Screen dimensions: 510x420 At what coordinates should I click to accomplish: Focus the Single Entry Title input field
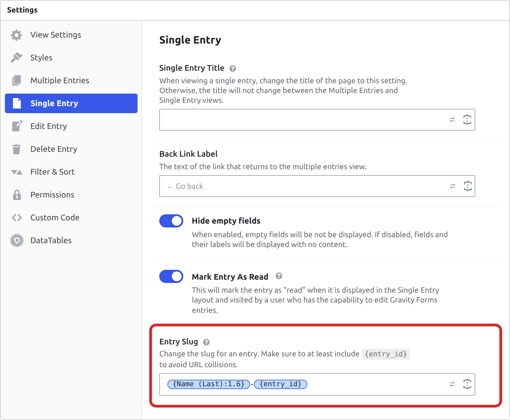(317, 120)
